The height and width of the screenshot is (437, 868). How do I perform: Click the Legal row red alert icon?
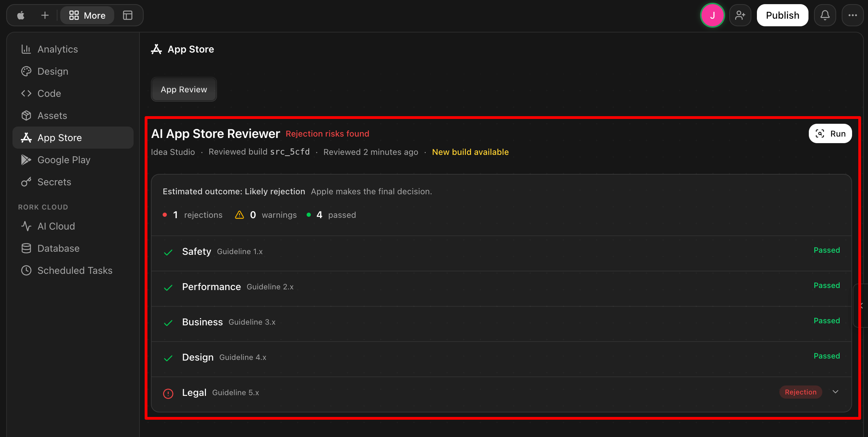tap(168, 393)
